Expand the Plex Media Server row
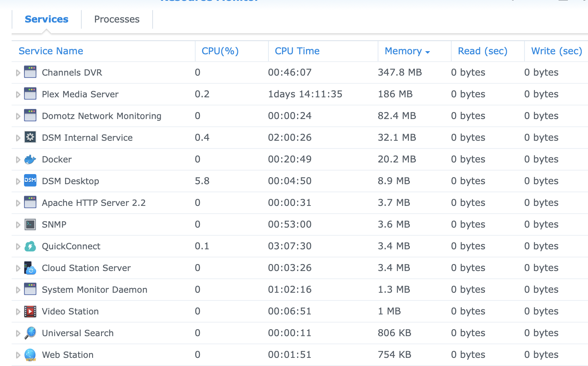Screen dimensions: 588x366 coord(18,95)
